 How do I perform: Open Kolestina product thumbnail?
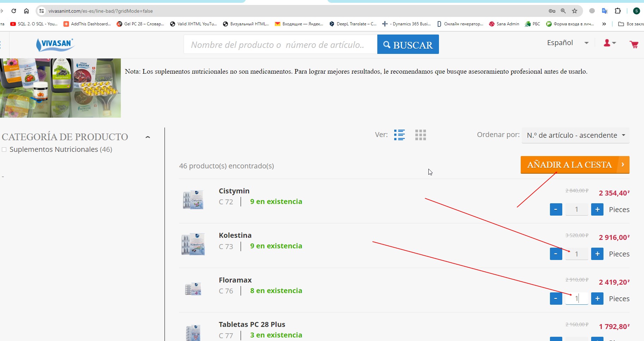point(193,244)
